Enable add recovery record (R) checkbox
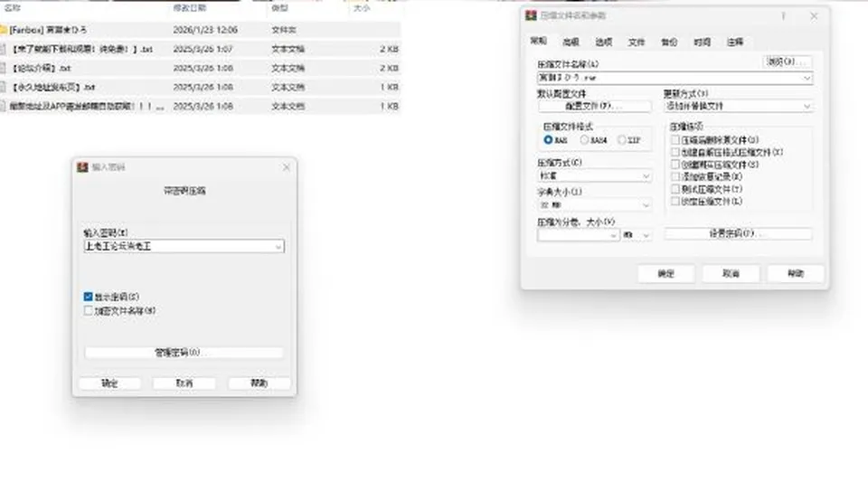The width and height of the screenshot is (868, 482). pos(675,176)
